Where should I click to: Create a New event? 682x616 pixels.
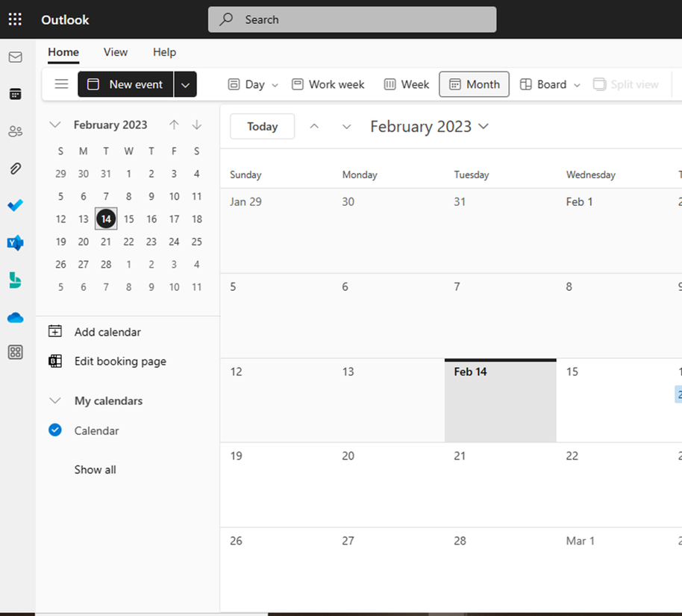125,84
